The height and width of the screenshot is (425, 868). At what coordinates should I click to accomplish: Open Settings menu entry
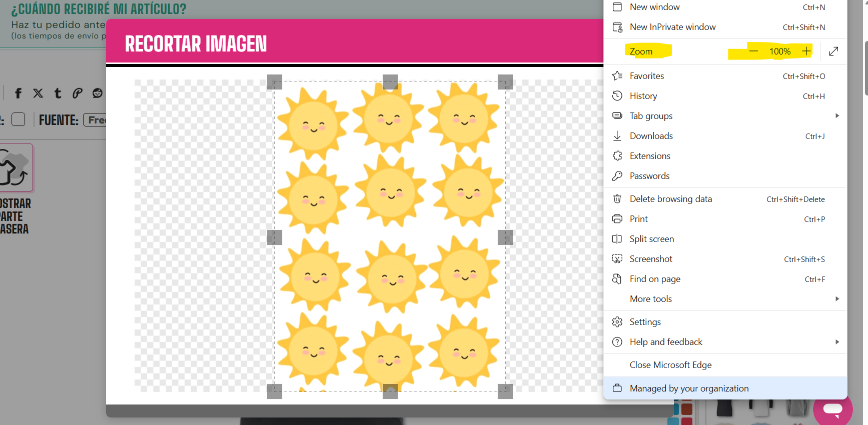pos(645,322)
